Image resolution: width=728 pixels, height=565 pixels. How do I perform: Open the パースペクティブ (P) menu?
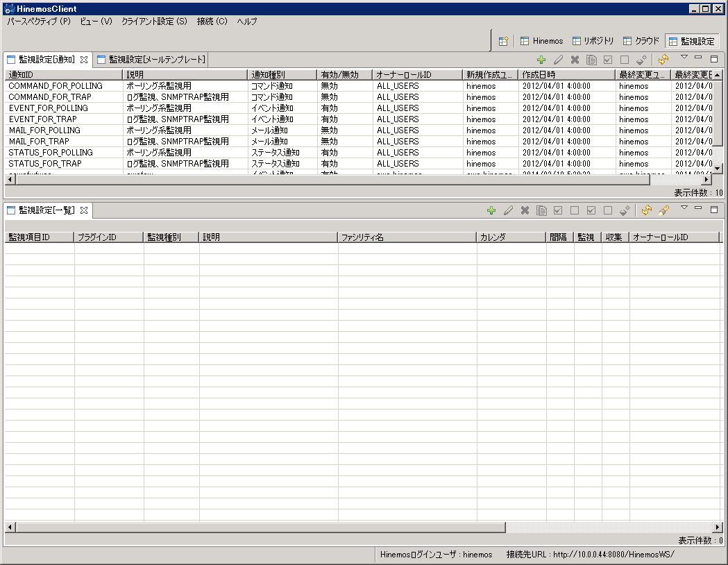click(39, 22)
